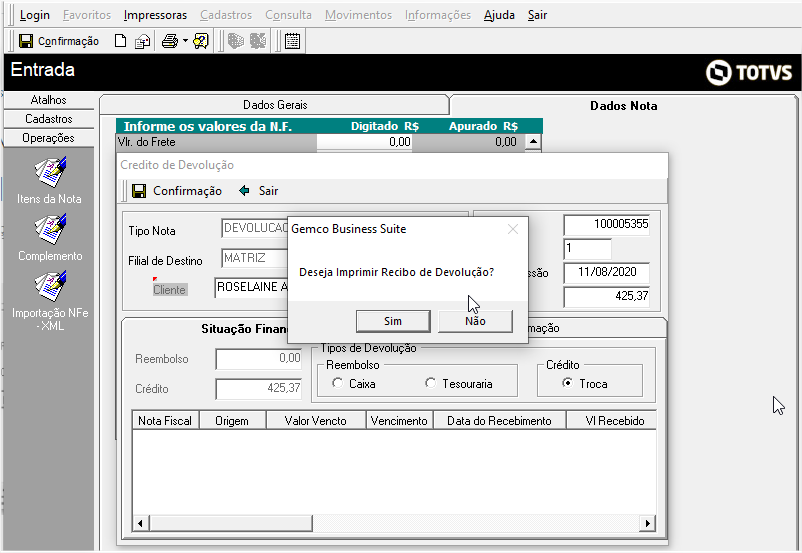Click the Sair arrow icon in Credito de Devolução

pyautogui.click(x=244, y=191)
